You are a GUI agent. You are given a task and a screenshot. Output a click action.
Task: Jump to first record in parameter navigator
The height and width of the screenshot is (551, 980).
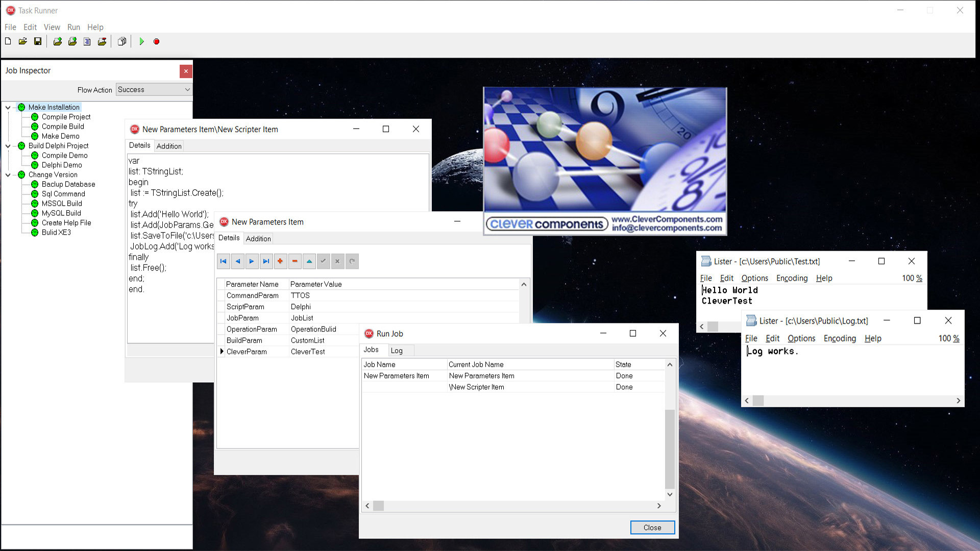coord(223,261)
